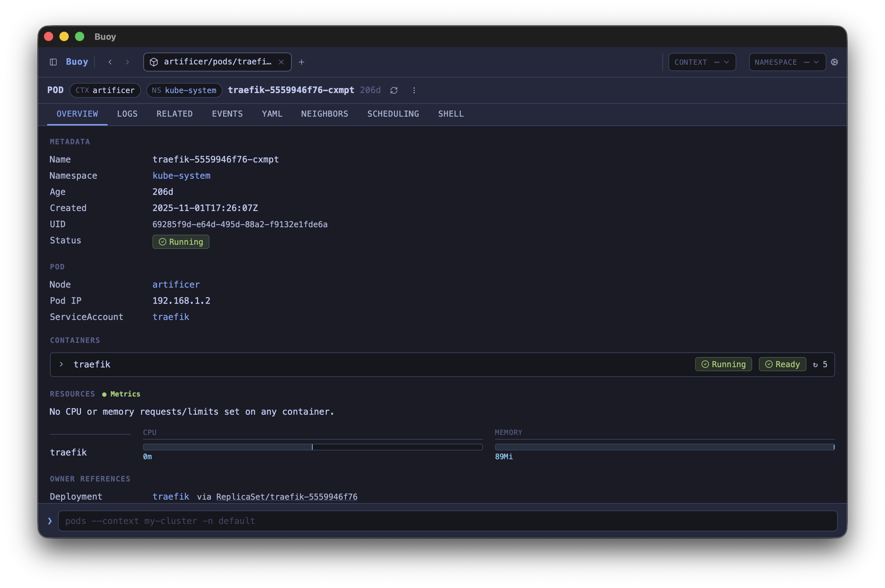This screenshot has height=588, width=885.
Task: Click the container Ready badge
Action: 782,364
